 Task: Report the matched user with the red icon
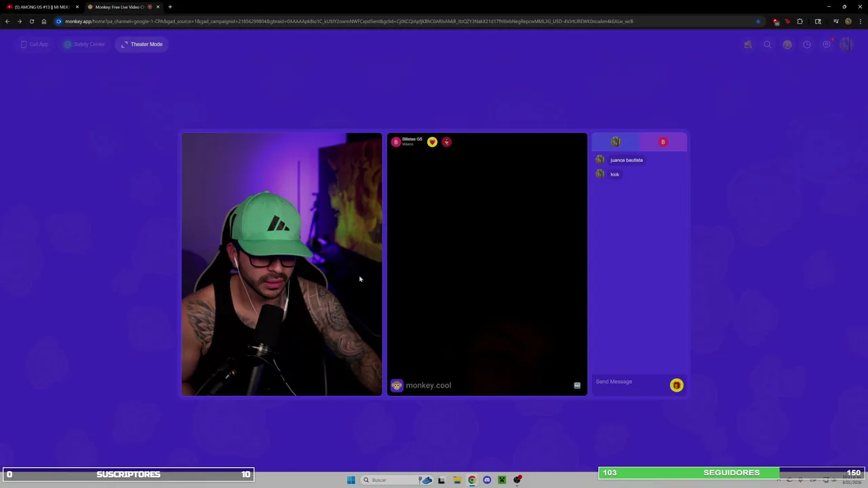(x=446, y=142)
